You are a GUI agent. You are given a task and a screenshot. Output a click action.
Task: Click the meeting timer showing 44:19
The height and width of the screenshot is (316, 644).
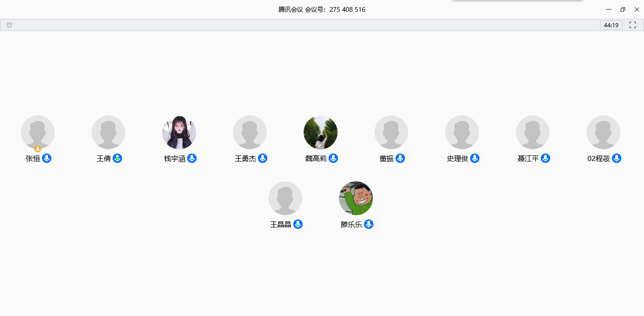tap(611, 25)
